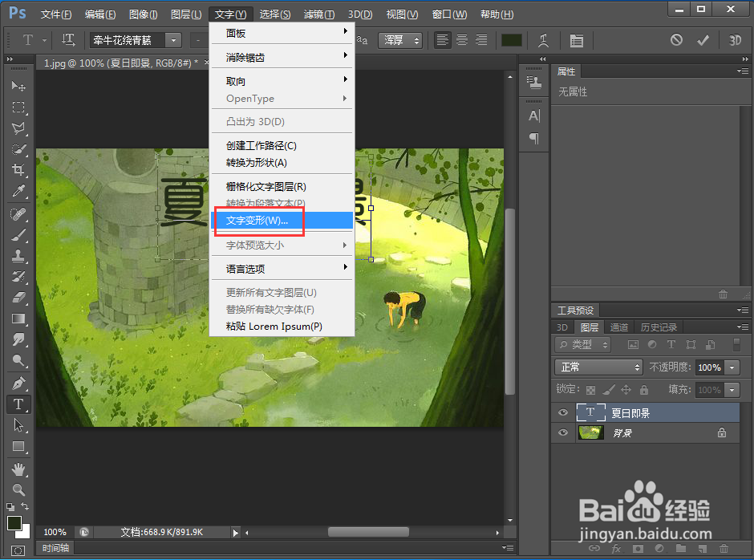Viewport: 754px width, 560px height.
Task: Swap foreground and background colors
Action: [x=25, y=506]
